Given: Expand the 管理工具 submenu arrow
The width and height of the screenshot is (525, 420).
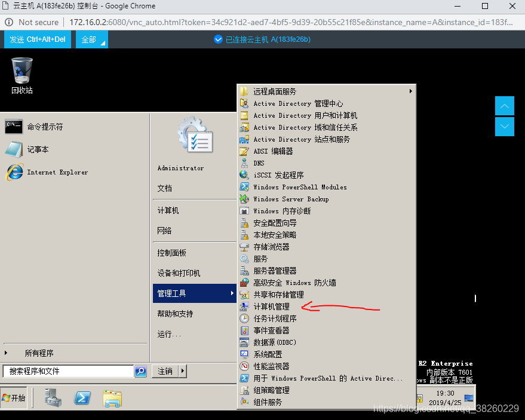Looking at the screenshot, I should 232,293.
